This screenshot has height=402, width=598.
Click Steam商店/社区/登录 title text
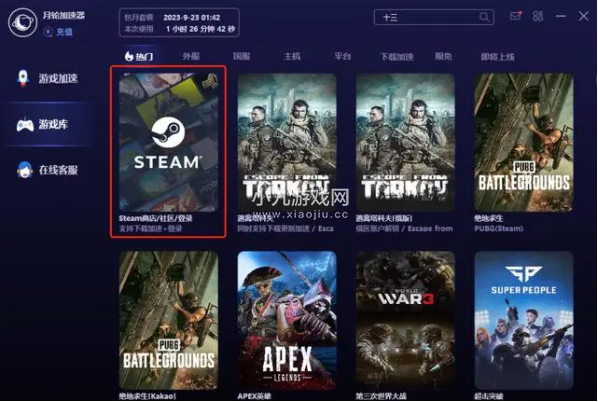pyautogui.click(x=156, y=219)
